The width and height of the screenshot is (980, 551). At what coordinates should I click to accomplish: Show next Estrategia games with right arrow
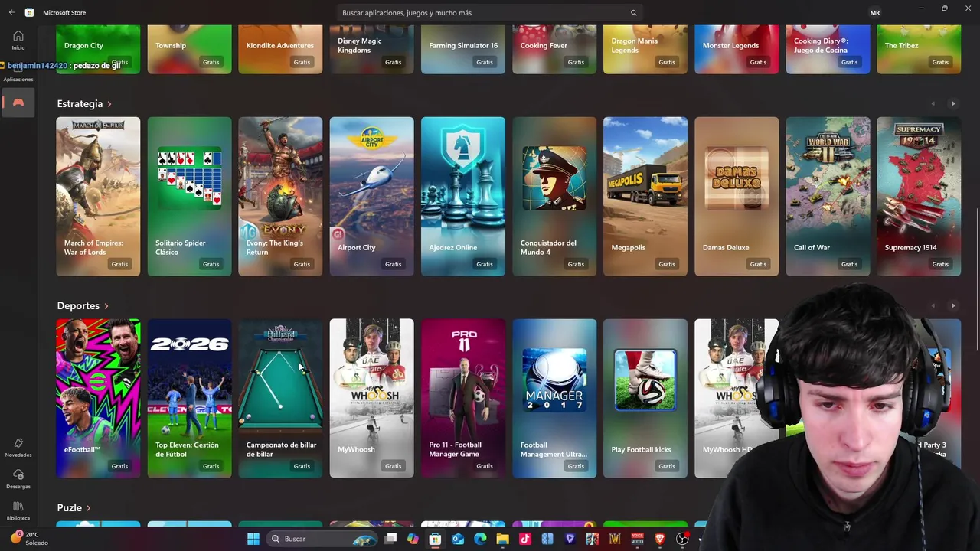pos(953,103)
